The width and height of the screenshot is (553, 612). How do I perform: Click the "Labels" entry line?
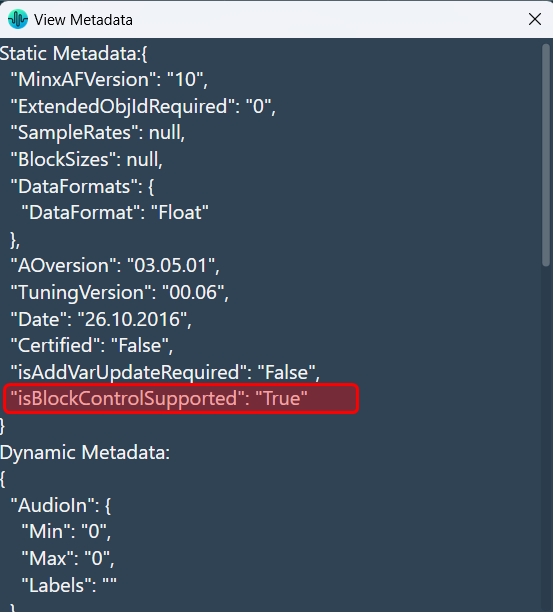point(69,585)
